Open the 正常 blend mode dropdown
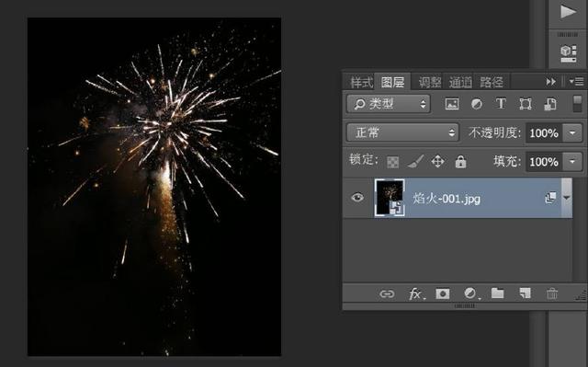The height and width of the screenshot is (367, 588). (x=402, y=132)
